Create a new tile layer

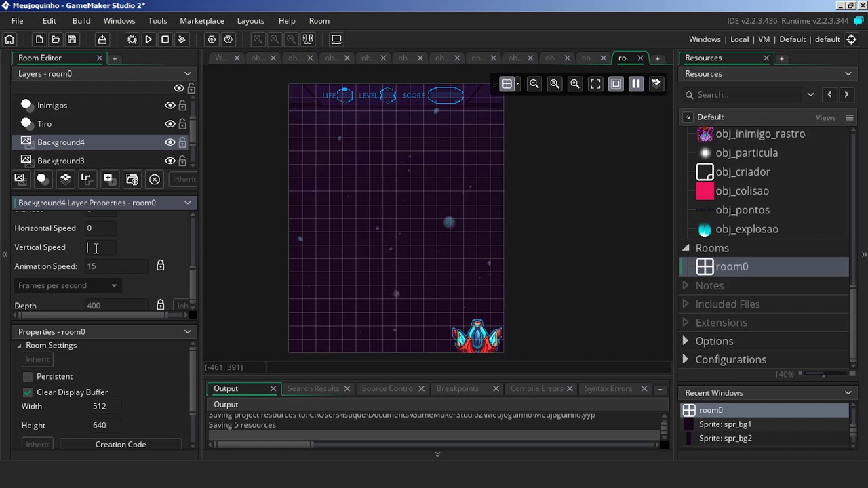65,179
